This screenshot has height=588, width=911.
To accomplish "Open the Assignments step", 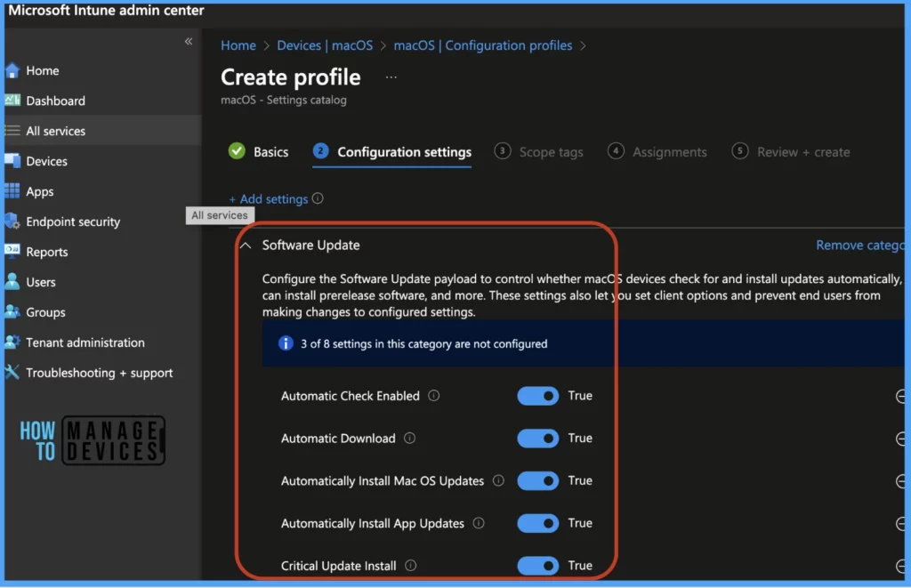I will pos(657,152).
